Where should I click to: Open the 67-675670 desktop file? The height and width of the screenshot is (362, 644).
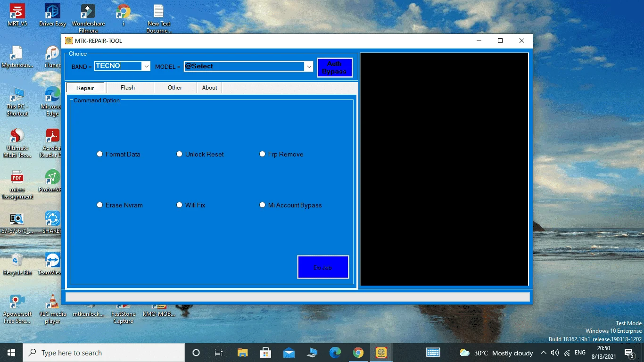[x=17, y=222]
